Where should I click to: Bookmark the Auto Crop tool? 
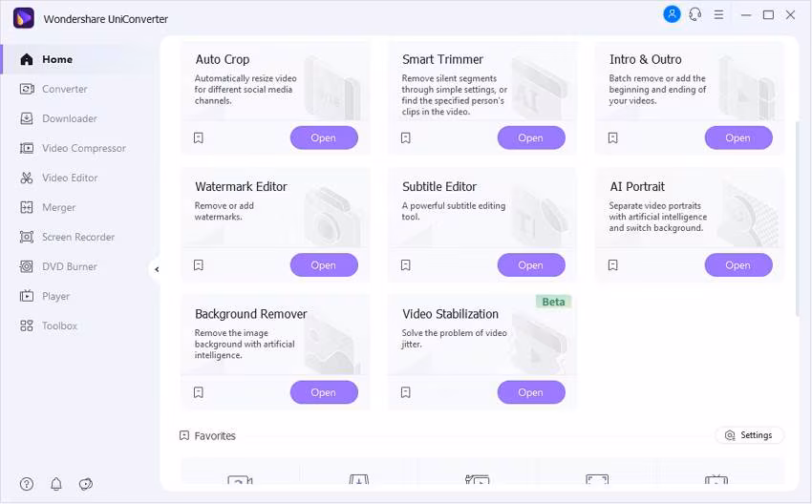tap(199, 138)
